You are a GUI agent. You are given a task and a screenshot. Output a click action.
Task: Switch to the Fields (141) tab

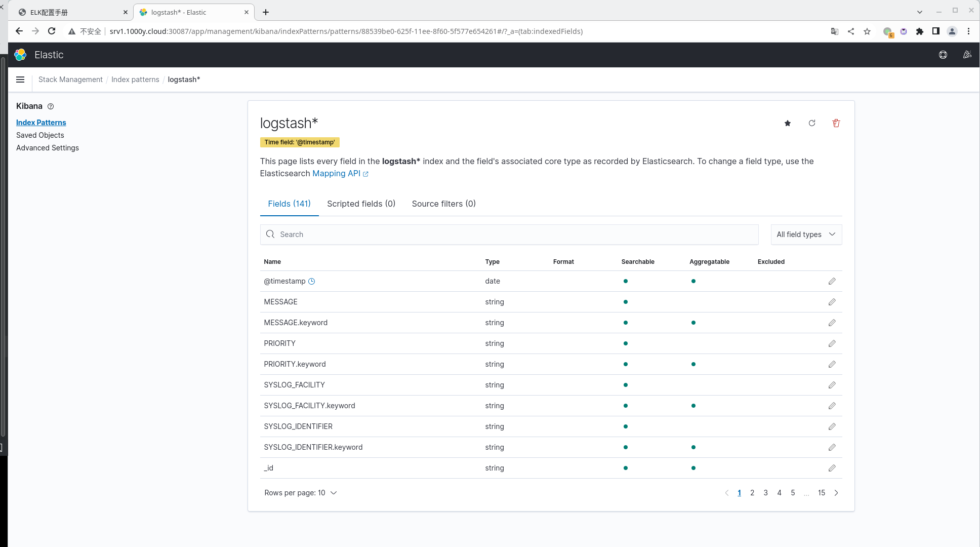click(289, 204)
